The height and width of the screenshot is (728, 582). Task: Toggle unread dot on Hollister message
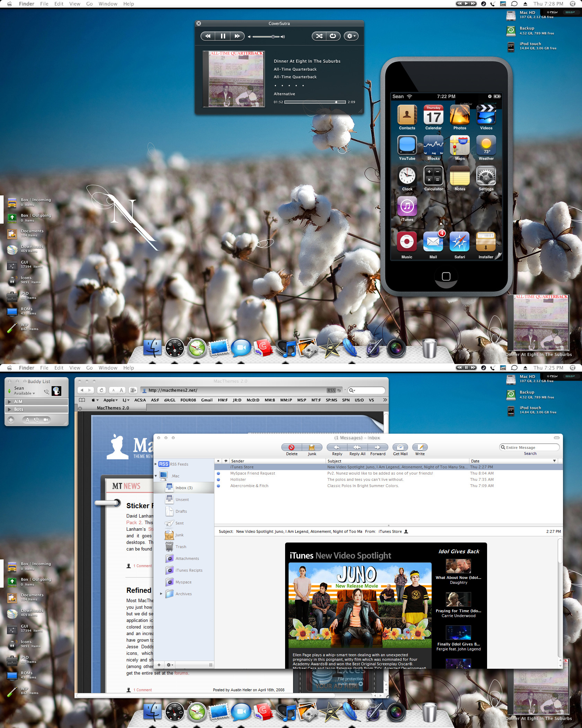(x=218, y=479)
